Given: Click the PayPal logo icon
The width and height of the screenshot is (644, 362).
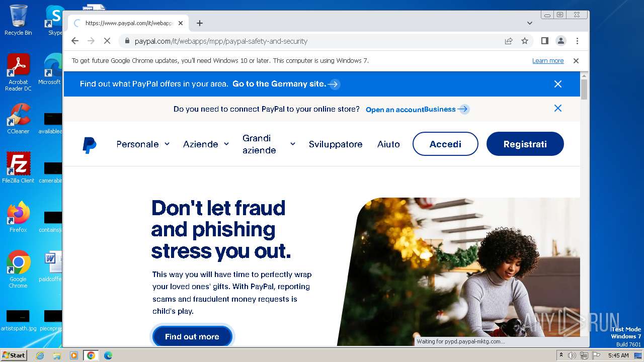Looking at the screenshot, I should point(90,145).
